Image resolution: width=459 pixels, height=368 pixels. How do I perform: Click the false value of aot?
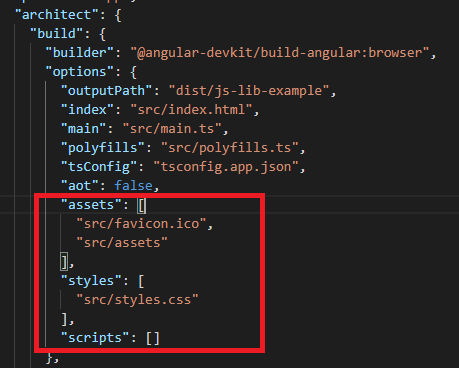pyautogui.click(x=133, y=186)
